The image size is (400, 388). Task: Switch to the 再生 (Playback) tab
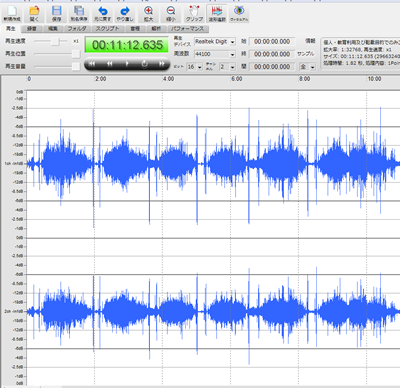point(11,29)
